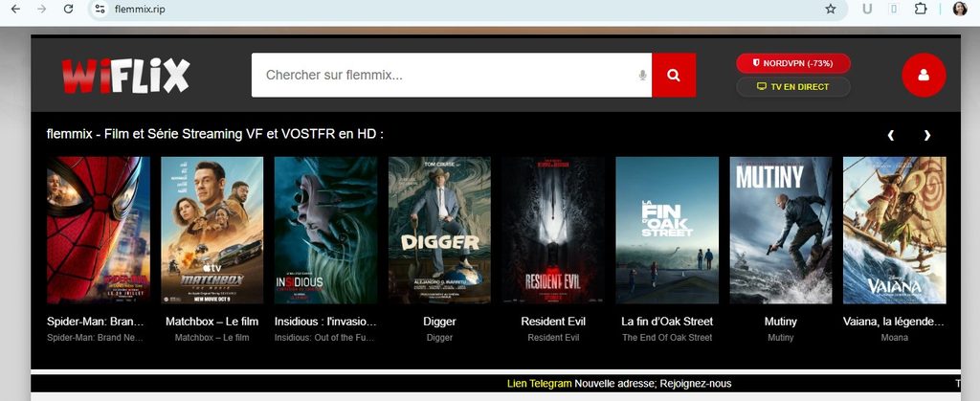The width and height of the screenshot is (980, 401).
Task: Click the browser forward arrow
Action: click(42, 9)
